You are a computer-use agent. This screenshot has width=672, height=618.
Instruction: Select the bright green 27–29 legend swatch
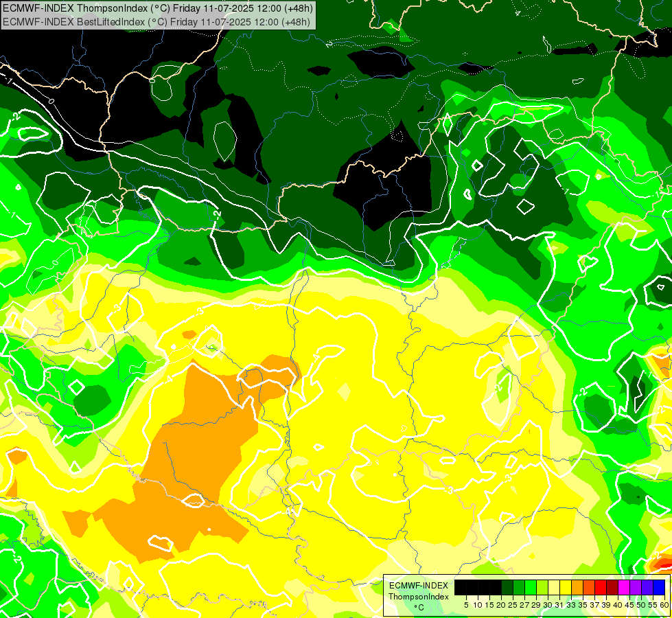[x=531, y=588]
